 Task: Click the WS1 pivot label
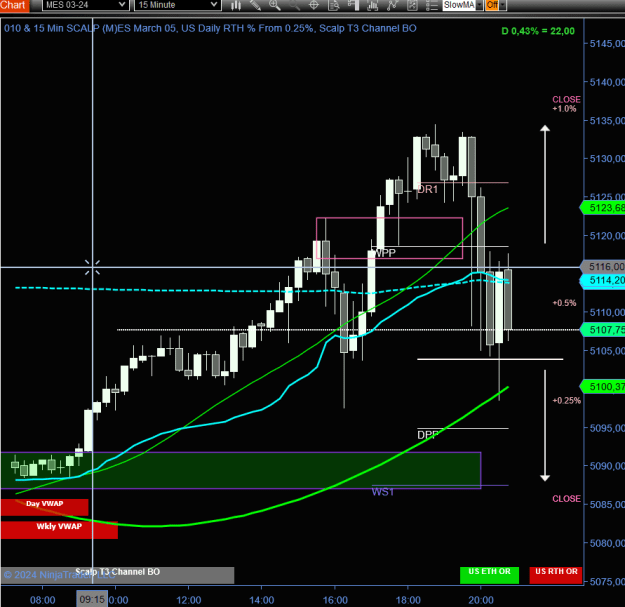tap(383, 492)
